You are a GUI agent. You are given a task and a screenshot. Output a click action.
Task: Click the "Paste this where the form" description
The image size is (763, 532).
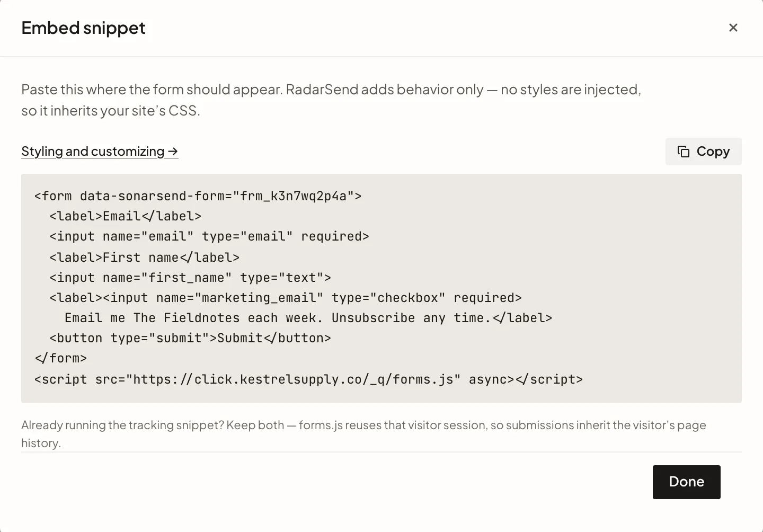[x=331, y=100]
